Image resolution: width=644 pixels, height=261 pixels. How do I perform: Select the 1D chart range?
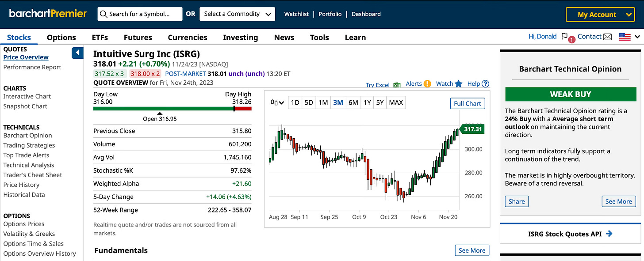[x=295, y=102]
